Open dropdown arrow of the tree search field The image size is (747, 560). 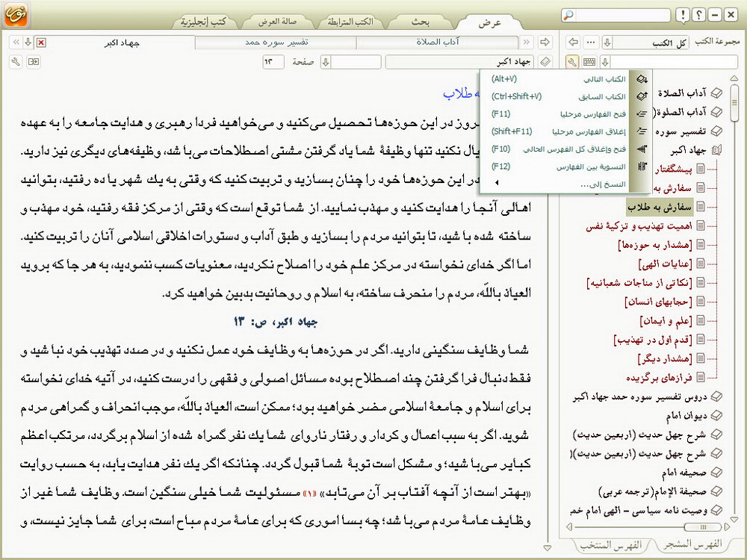605,62
